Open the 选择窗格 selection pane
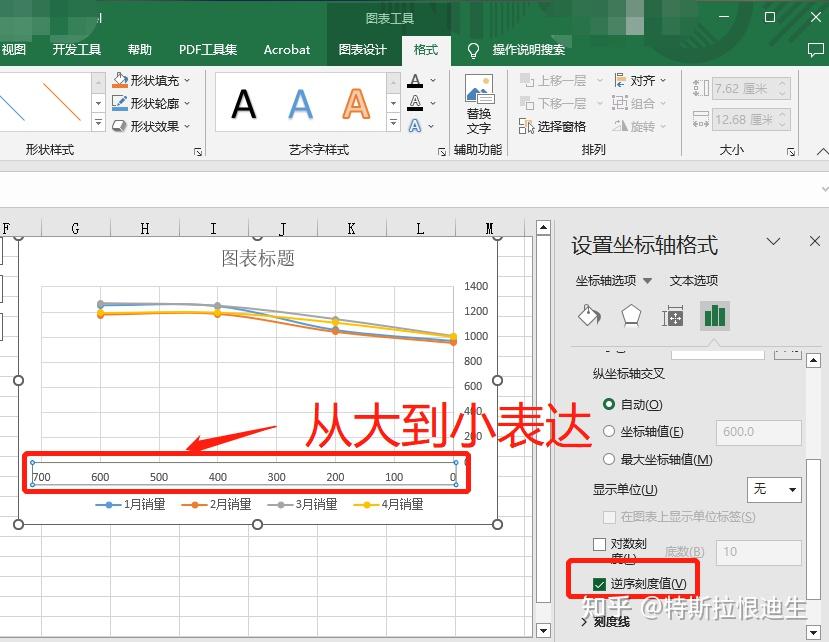Image resolution: width=829 pixels, height=642 pixels. pos(553,126)
